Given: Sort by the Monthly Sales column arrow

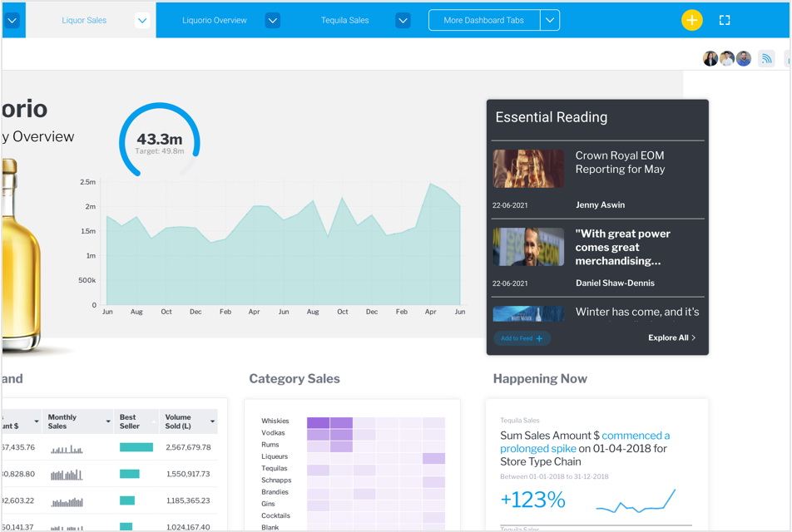Looking at the screenshot, I should pyautogui.click(x=108, y=422).
